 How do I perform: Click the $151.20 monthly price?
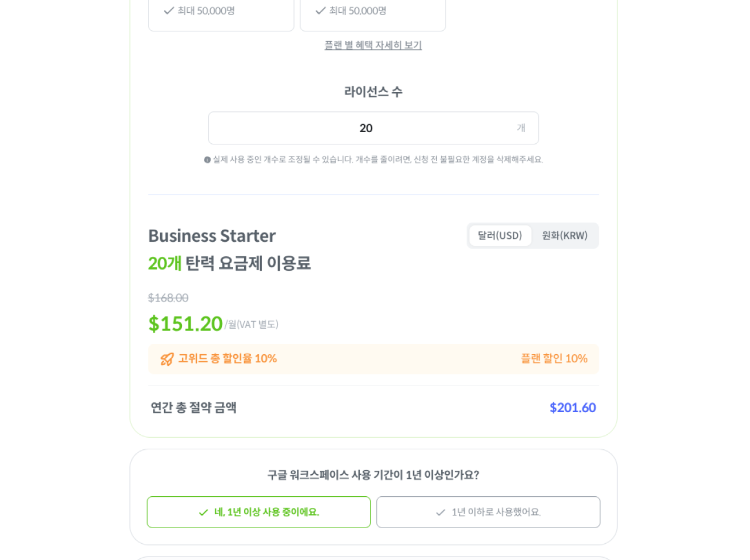pyautogui.click(x=185, y=323)
